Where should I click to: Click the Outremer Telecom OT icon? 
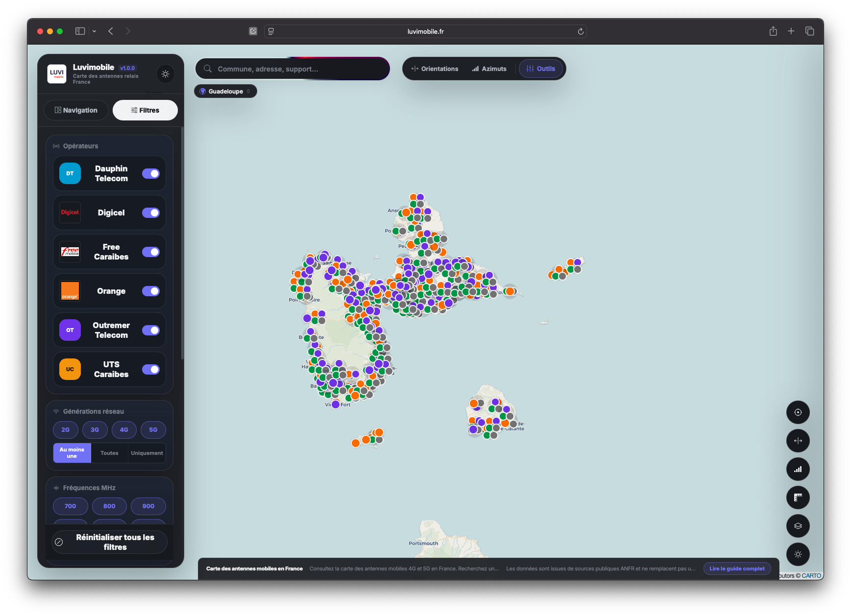(x=70, y=330)
